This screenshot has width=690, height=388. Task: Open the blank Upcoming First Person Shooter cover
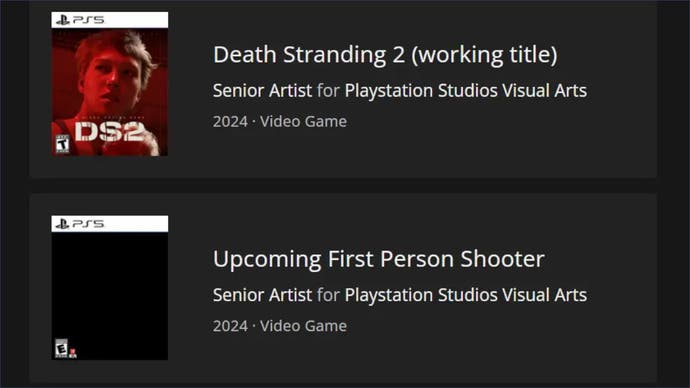[x=110, y=288]
